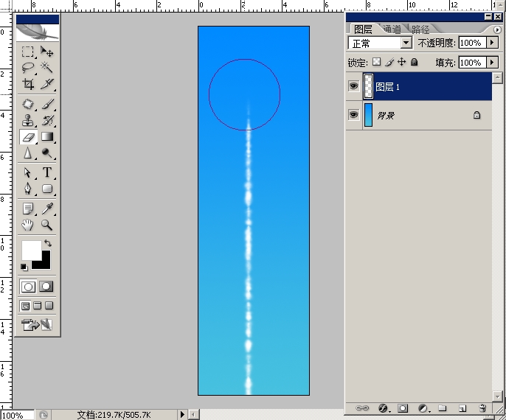
Task: Select the 背景 layer row
Action: pyautogui.click(x=419, y=115)
